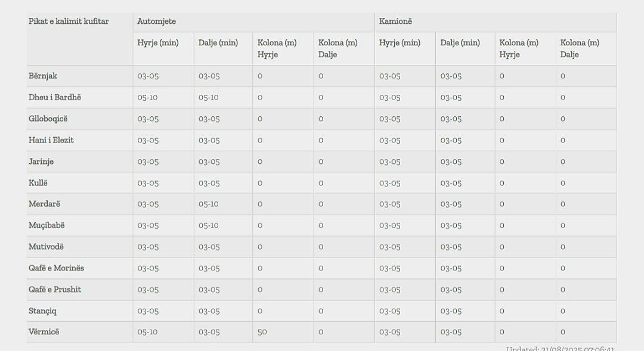
Task: Click the Bërnjak row label
Action: click(43, 76)
